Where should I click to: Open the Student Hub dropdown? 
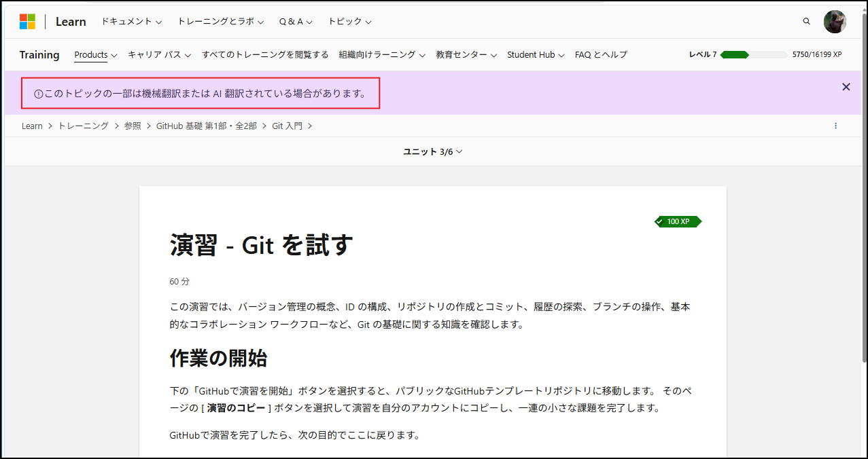coord(536,54)
